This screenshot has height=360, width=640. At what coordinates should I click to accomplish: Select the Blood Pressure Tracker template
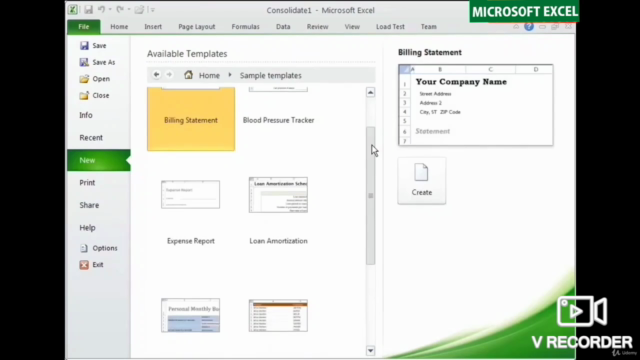pos(278,119)
